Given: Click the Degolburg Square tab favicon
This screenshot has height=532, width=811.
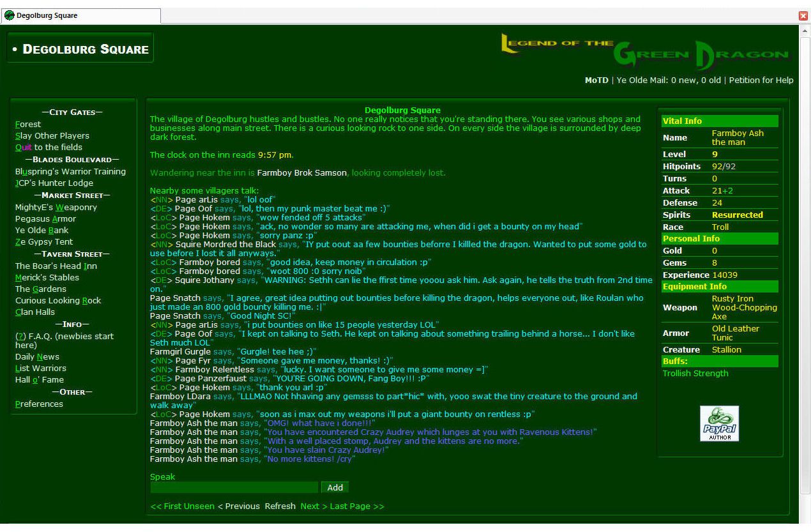Looking at the screenshot, I should (x=9, y=15).
